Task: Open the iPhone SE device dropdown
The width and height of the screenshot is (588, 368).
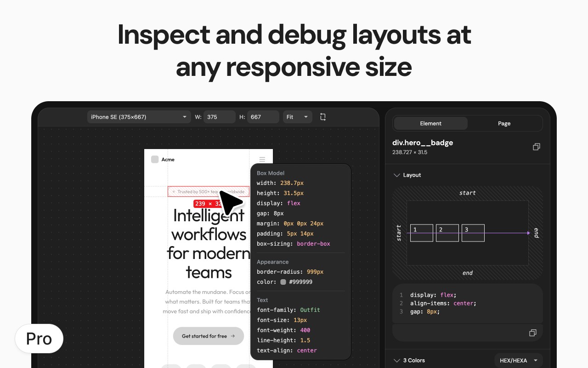Action: click(x=139, y=117)
